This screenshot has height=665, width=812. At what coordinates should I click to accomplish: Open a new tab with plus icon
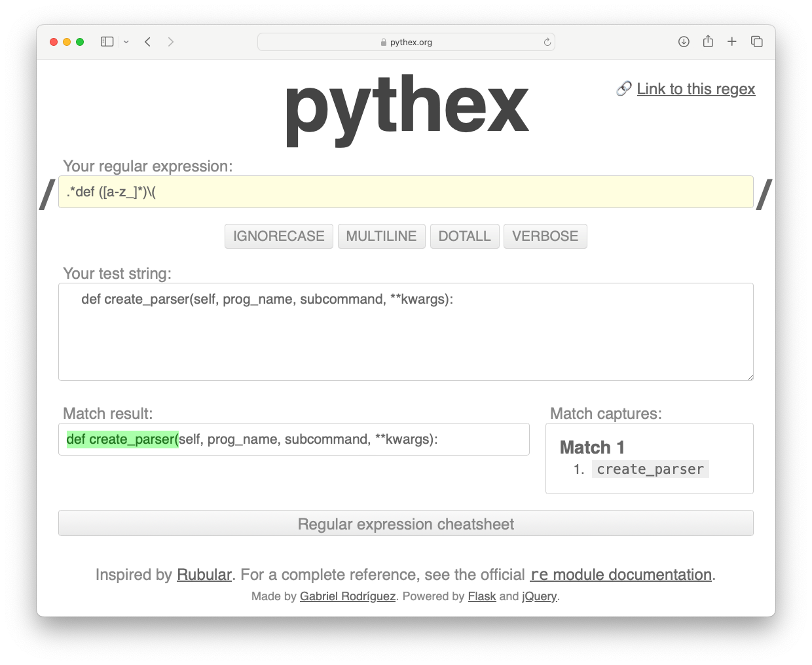point(732,42)
